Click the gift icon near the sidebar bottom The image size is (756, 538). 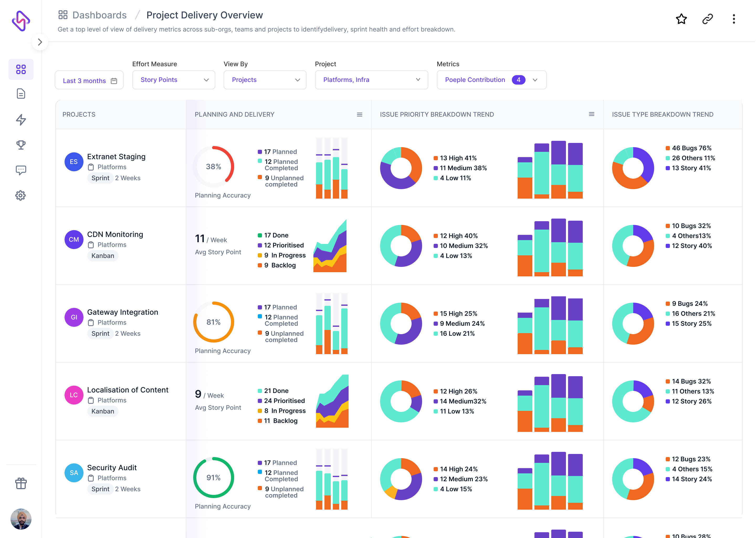pos(21,483)
